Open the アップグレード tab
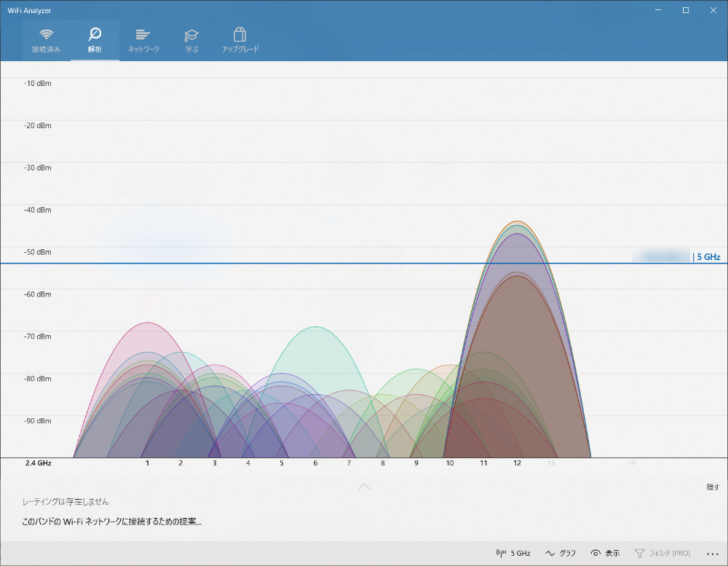 click(x=240, y=41)
